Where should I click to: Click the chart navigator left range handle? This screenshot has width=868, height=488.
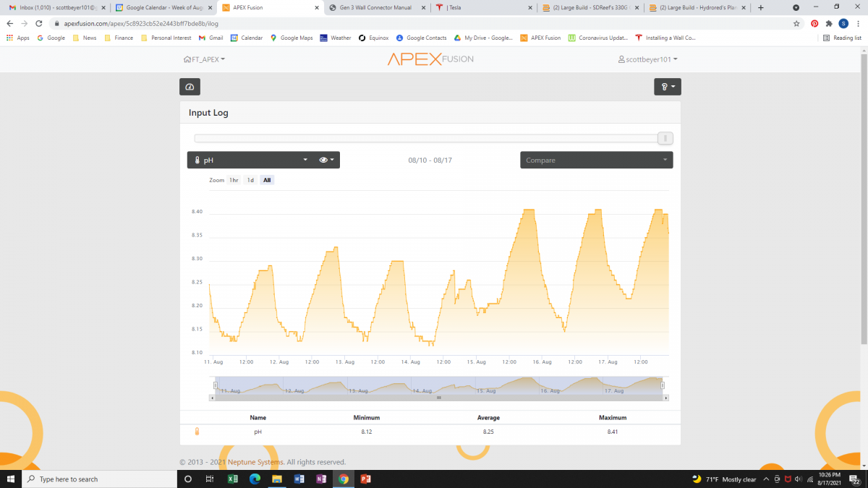point(216,385)
